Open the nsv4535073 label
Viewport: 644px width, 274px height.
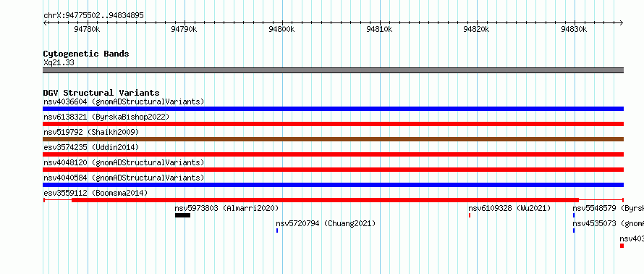tap(609, 223)
